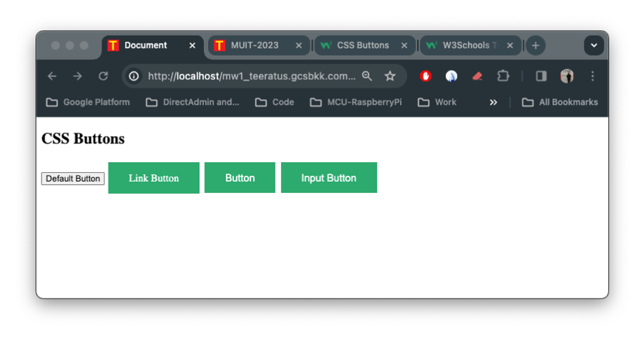
Task: Click the browser back arrow
Action: tap(52, 76)
